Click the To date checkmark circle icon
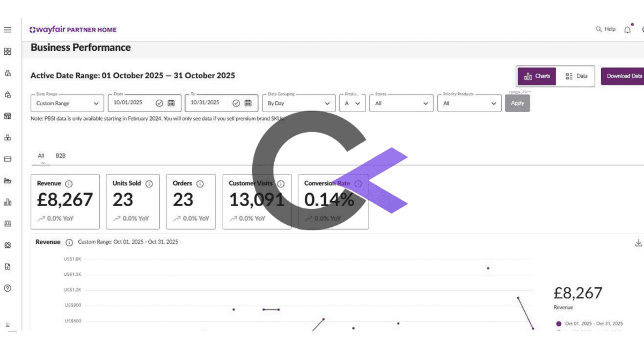The width and height of the screenshot is (644, 338). [236, 103]
